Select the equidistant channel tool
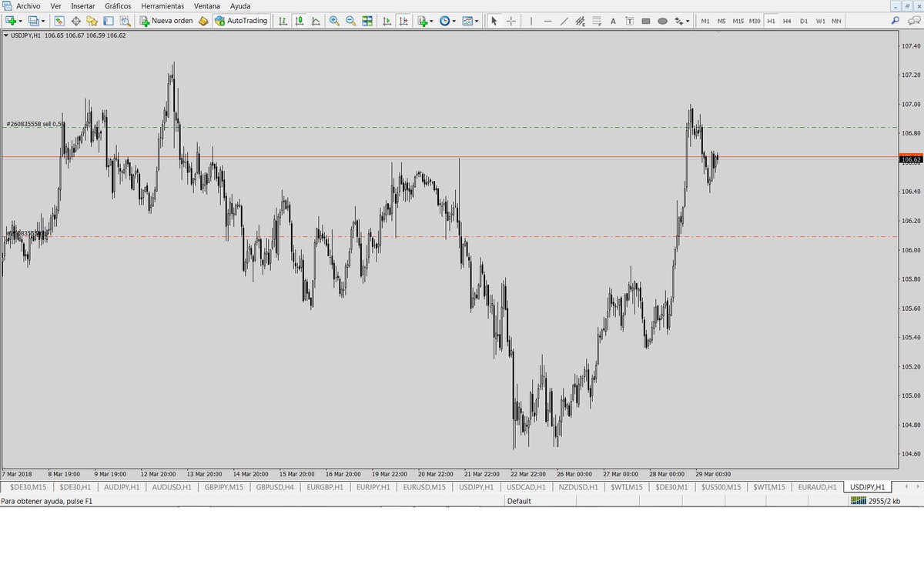 [581, 21]
